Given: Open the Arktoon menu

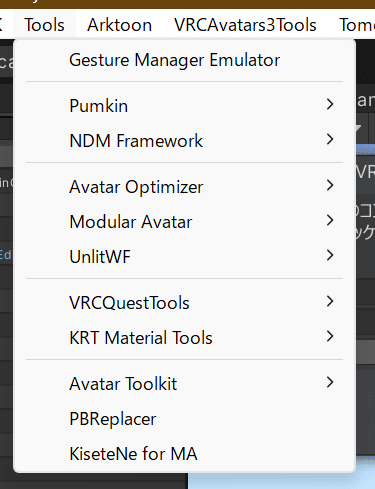Looking at the screenshot, I should pyautogui.click(x=119, y=25).
